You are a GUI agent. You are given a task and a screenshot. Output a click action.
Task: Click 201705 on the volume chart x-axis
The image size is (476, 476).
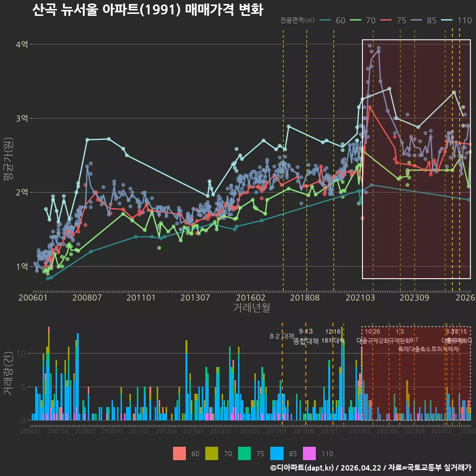tap(277, 431)
